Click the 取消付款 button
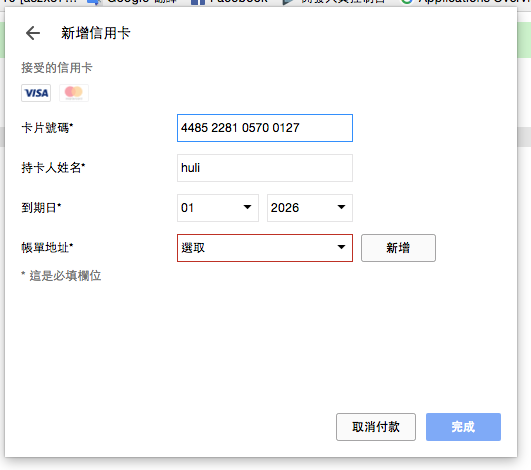531x470 pixels. click(376, 427)
